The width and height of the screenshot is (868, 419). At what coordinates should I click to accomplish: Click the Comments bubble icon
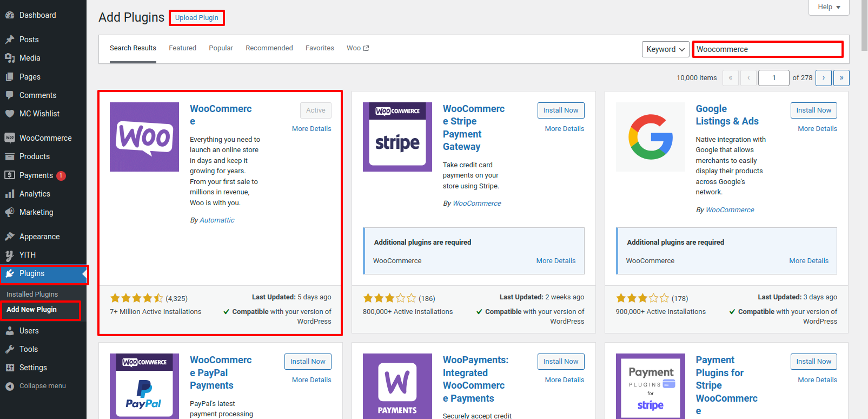click(x=10, y=95)
